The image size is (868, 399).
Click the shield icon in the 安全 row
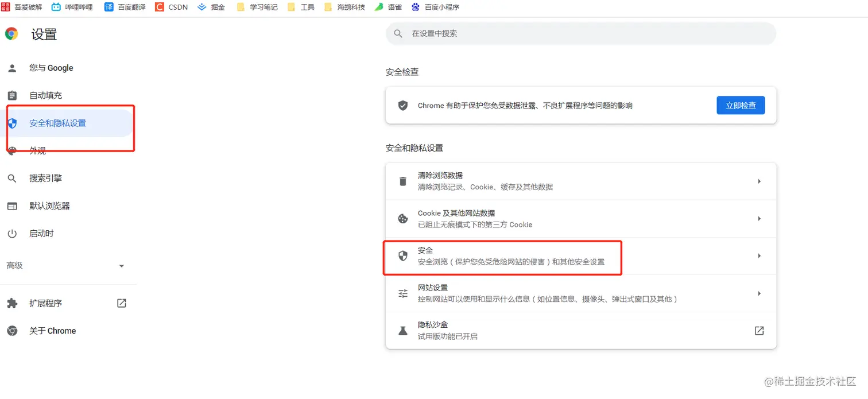403,256
